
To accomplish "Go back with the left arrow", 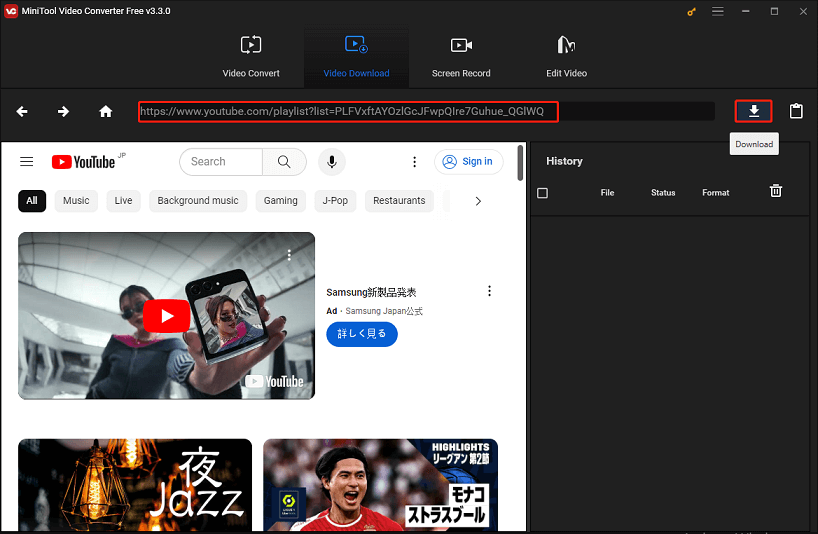I will [x=22, y=111].
